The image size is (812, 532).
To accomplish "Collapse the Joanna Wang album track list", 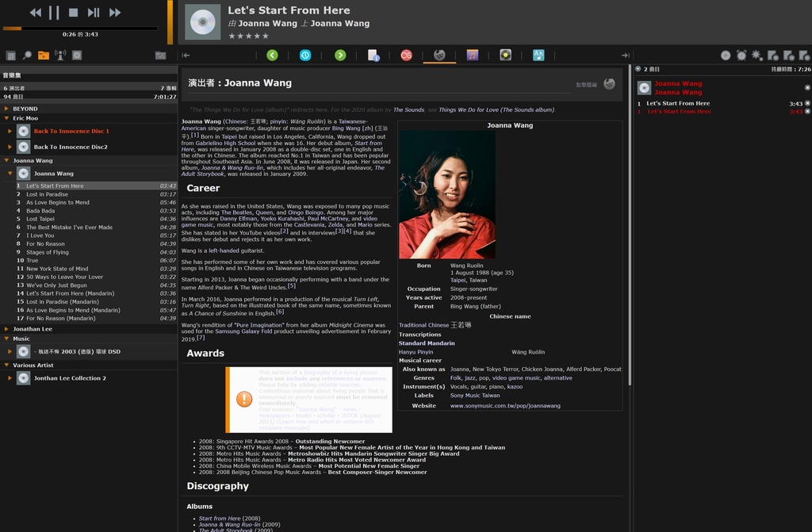I will coord(10,173).
